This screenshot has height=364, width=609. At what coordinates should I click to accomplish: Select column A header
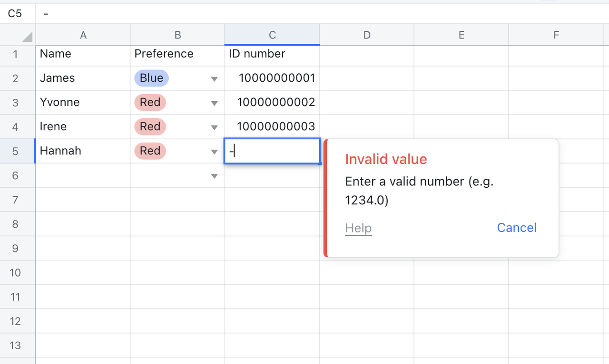(83, 35)
